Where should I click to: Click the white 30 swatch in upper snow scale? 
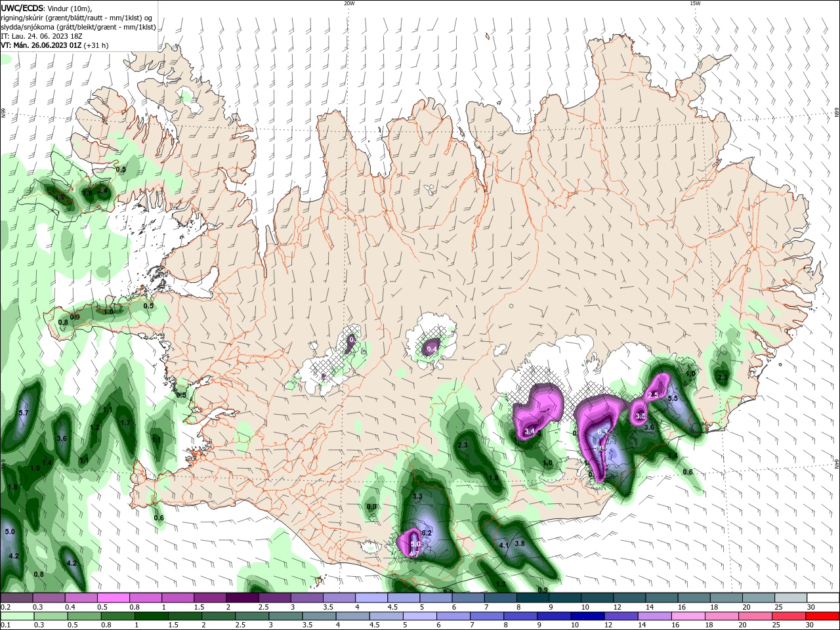tap(823, 598)
